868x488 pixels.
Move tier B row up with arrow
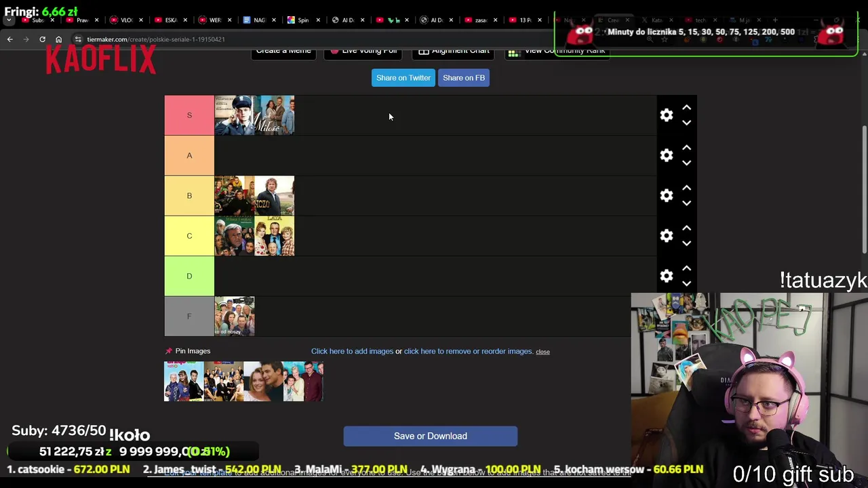[x=686, y=187]
